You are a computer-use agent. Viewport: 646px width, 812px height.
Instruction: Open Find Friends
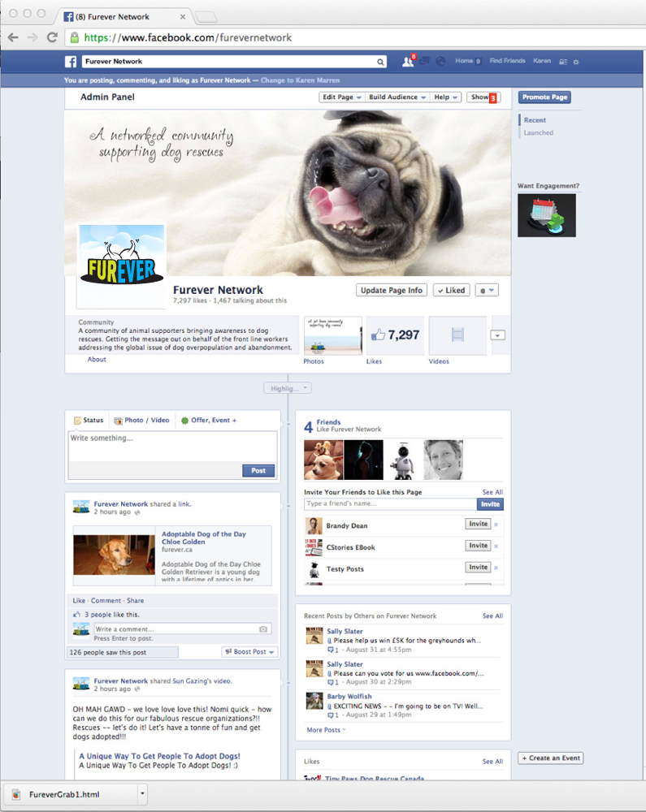[x=507, y=61]
